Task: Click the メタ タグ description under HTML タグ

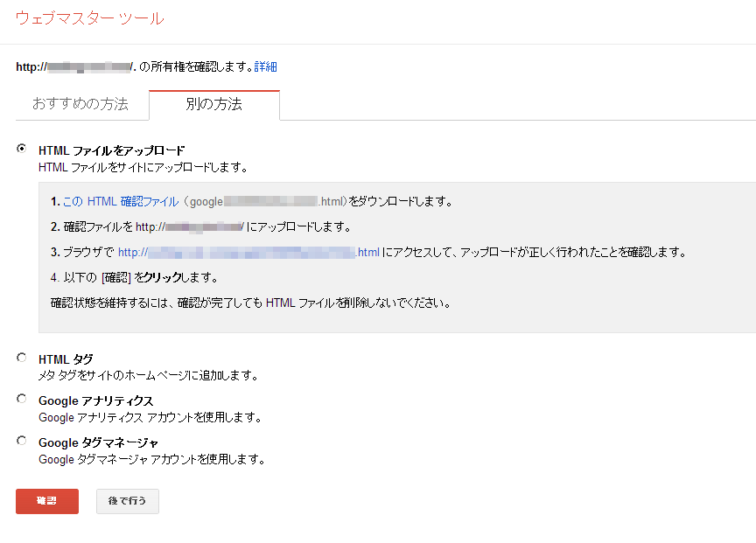Action: click(148, 376)
